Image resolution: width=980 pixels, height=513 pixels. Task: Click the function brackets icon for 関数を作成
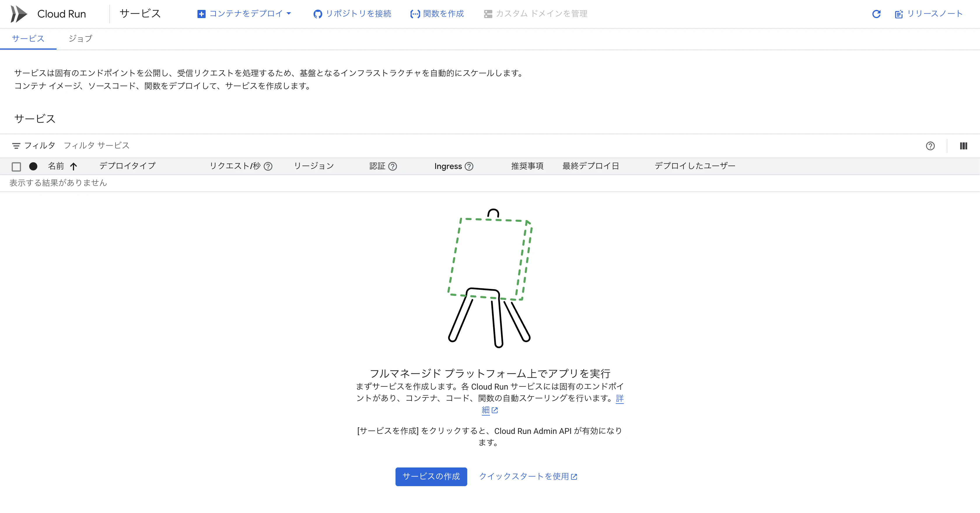pos(415,14)
